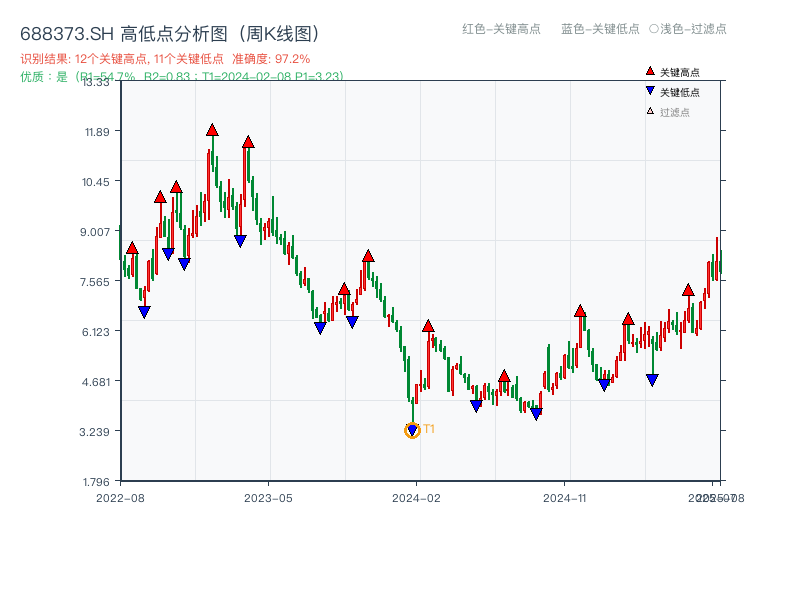The image size is (800, 600).
Task: Click the first red high marker, near 2022-08
Action: click(x=132, y=248)
